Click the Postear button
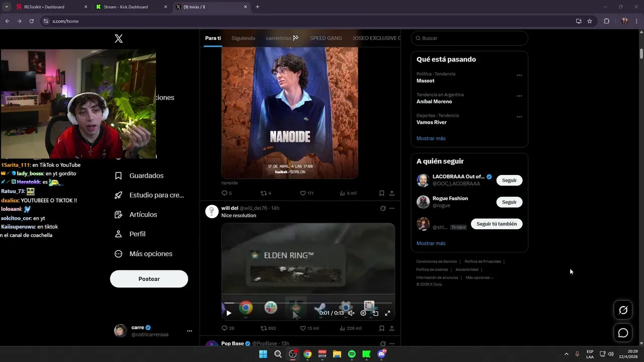The image size is (644, 362). point(149,279)
